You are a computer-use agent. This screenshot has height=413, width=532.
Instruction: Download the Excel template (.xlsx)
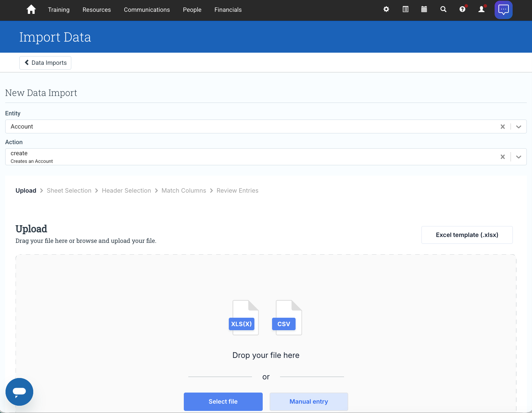point(467,235)
